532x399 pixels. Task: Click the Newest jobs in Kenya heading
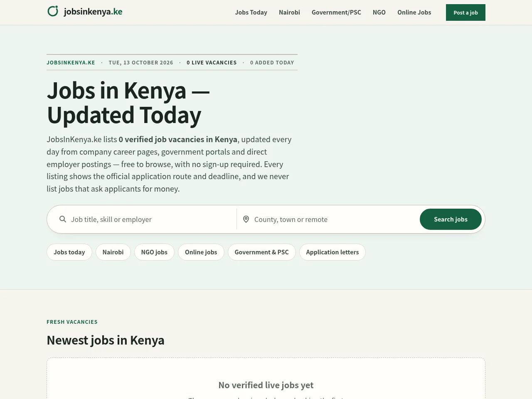(x=106, y=340)
